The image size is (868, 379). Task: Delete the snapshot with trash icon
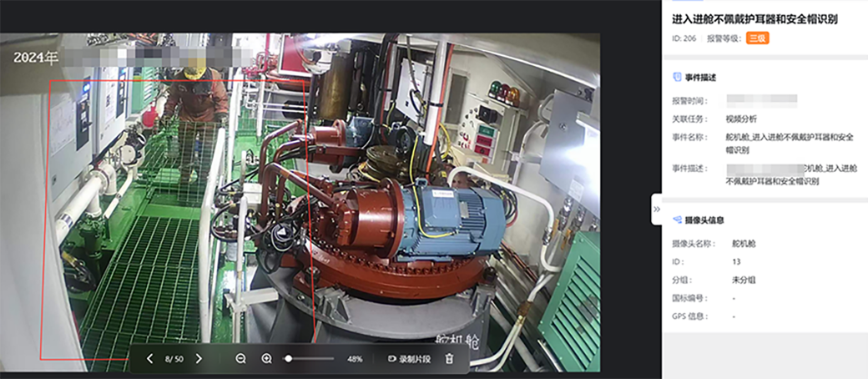point(449,358)
